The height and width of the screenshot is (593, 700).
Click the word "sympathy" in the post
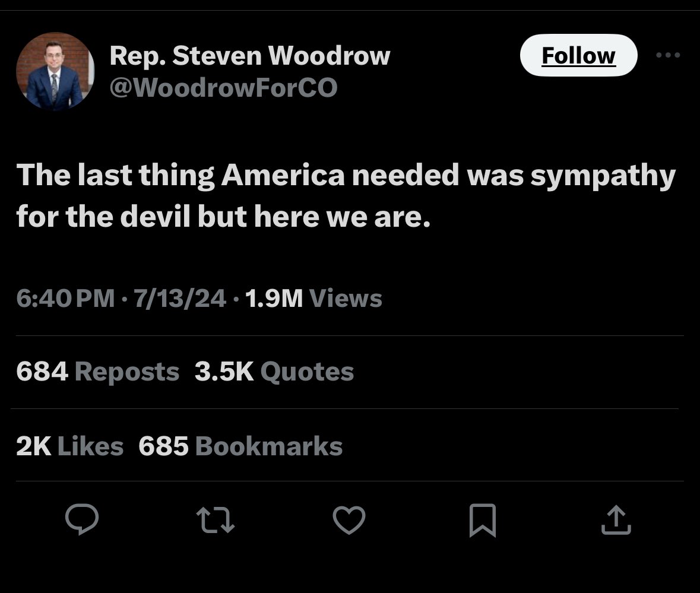(602, 177)
